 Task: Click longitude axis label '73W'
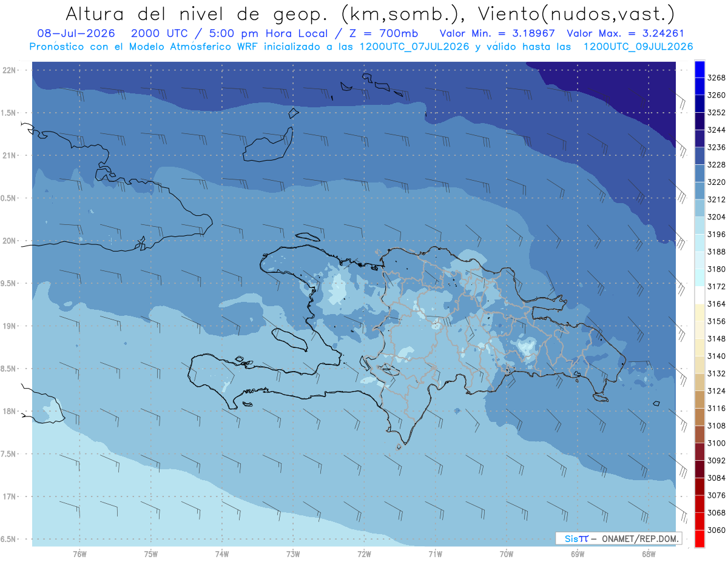point(293,554)
